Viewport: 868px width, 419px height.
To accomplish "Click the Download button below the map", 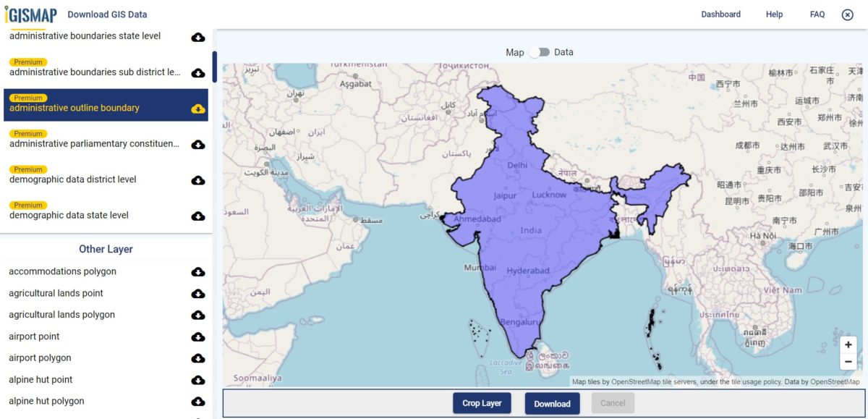I will point(552,403).
